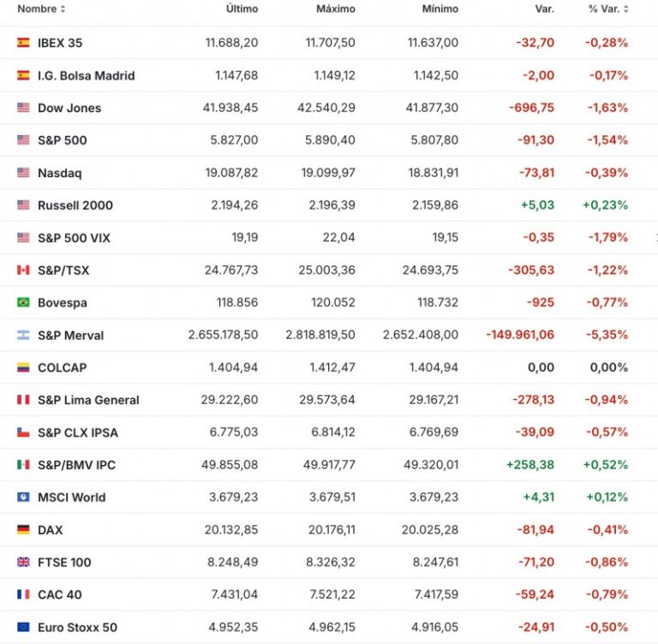Click the UK flag icon next to FTSE 100

[x=23, y=562]
